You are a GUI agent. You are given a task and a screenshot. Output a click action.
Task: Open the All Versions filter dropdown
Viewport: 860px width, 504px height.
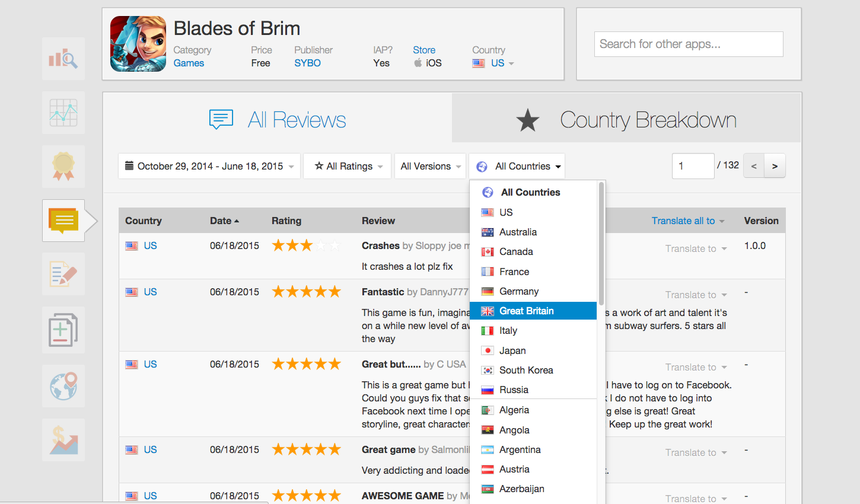[x=431, y=166]
